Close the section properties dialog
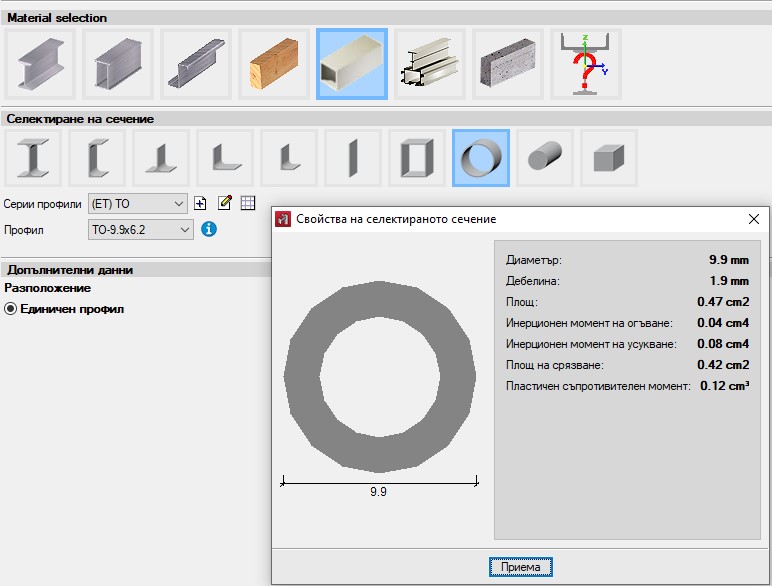Viewport: 772px width, 586px height. tap(754, 219)
